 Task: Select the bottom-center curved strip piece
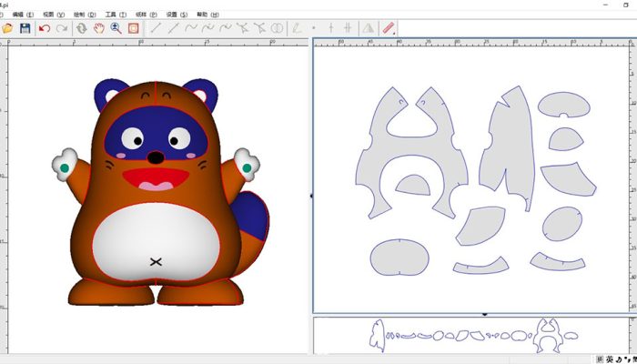(481, 266)
